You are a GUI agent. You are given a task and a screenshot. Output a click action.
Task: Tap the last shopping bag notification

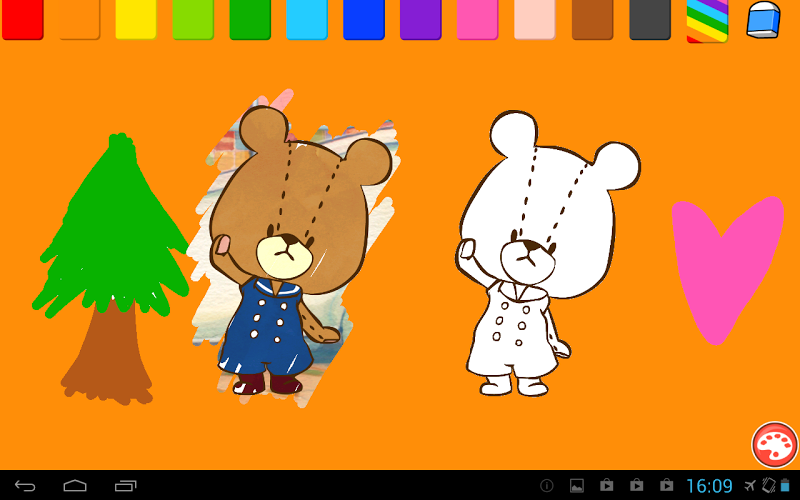tap(666, 485)
